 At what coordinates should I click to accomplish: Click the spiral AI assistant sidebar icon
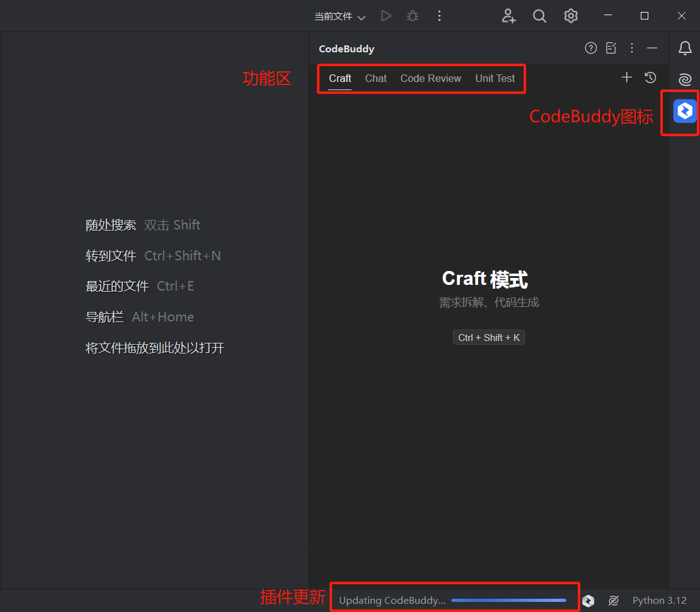click(x=685, y=79)
